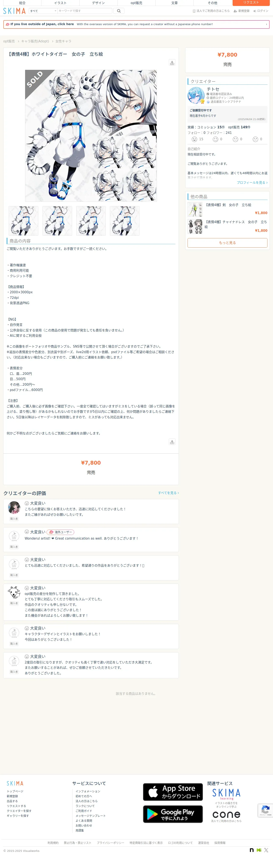The image size is (273, 868).
Task: Click the orange リクエスト button
Action: coord(251,3)
